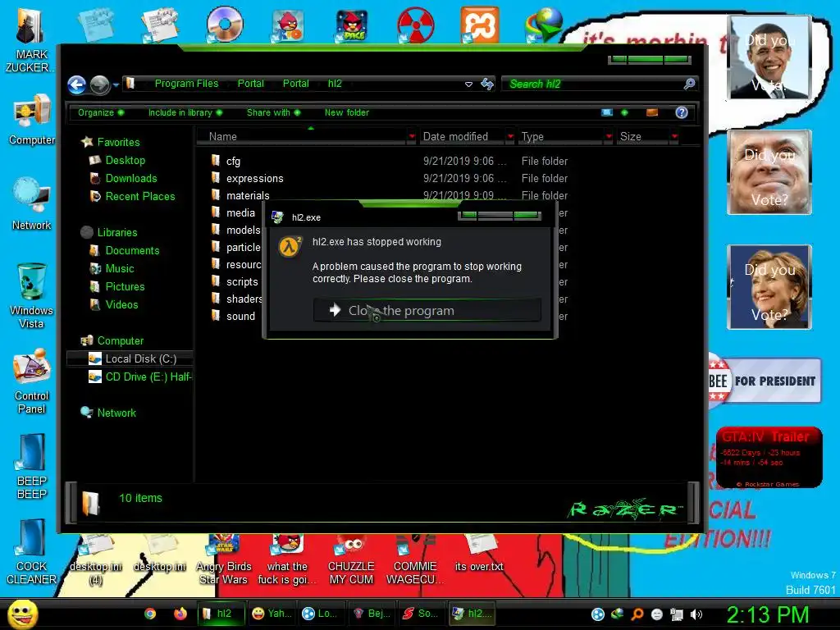Click the Help question mark icon
This screenshot has width=840, height=630.
682,112
